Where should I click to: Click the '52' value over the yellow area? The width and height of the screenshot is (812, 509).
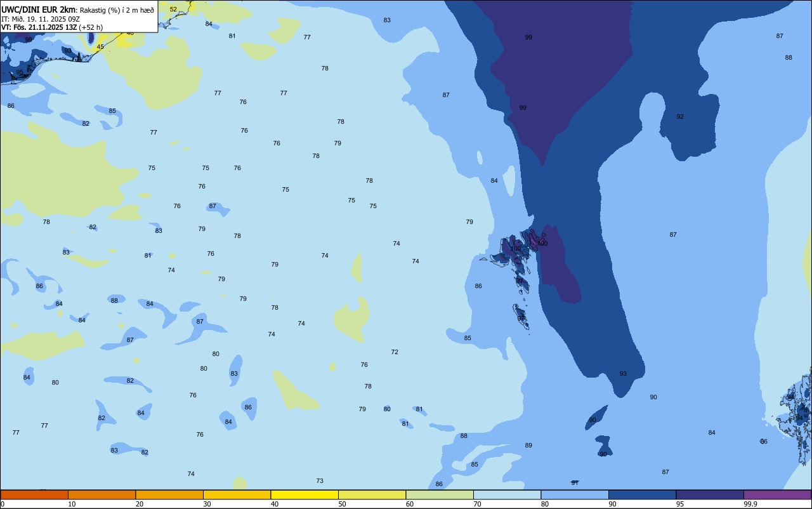(173, 10)
